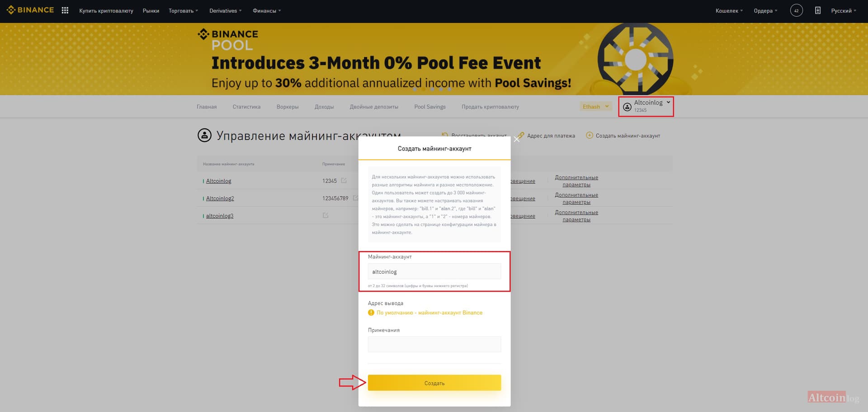The width and height of the screenshot is (868, 412).
Task: Click the Майнинг-аккаунт name input field
Action: click(x=434, y=271)
